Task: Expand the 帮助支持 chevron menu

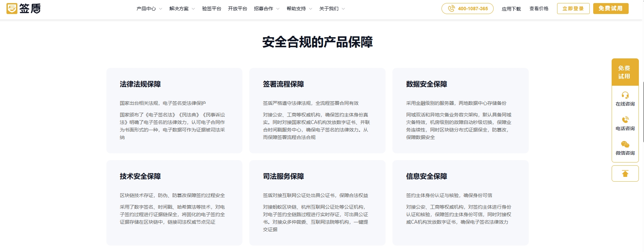Action: (299, 9)
